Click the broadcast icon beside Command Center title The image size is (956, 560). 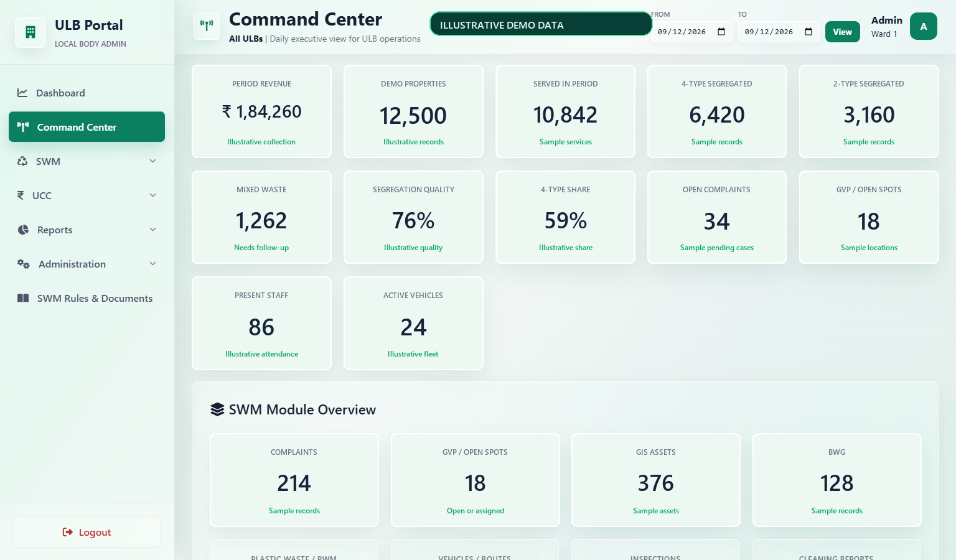tap(207, 26)
